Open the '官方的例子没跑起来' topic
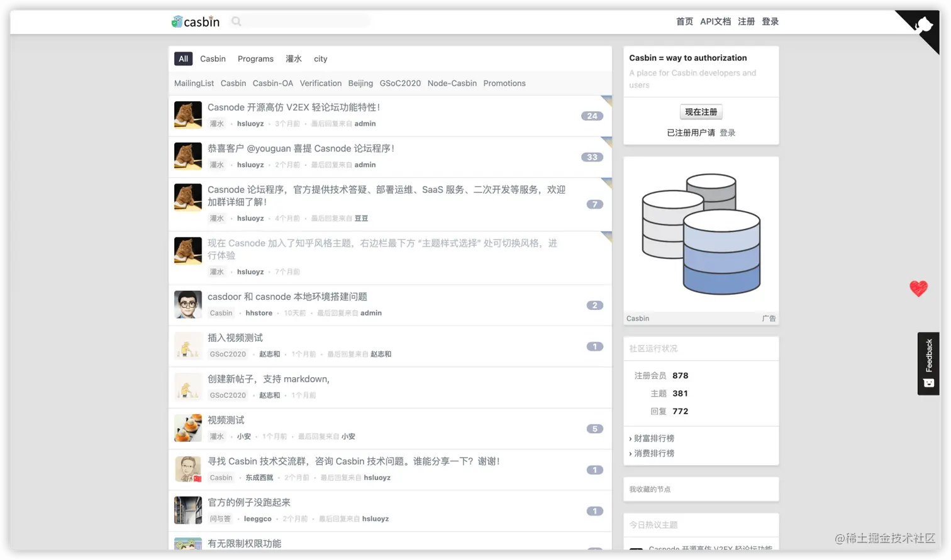The image size is (951, 560). (249, 502)
